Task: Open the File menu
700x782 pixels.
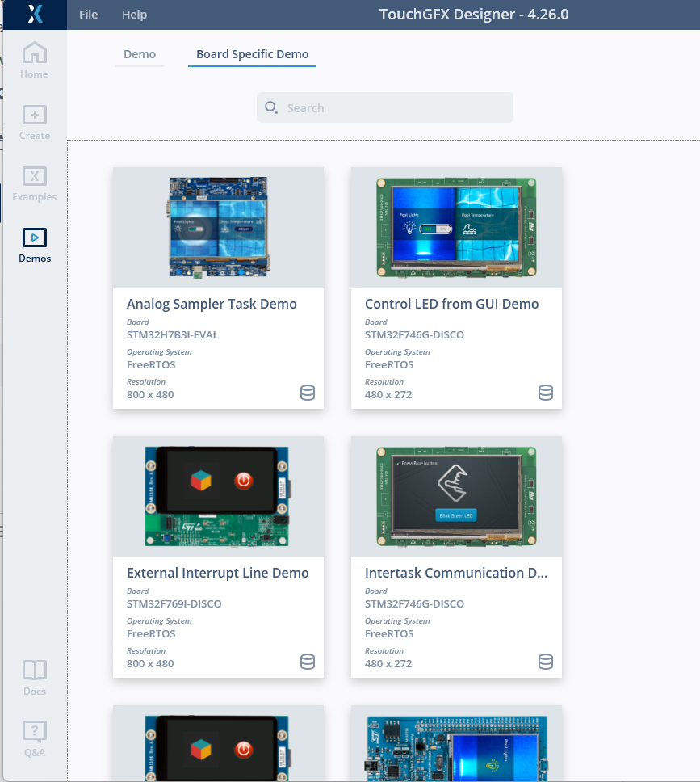Action: [x=88, y=15]
